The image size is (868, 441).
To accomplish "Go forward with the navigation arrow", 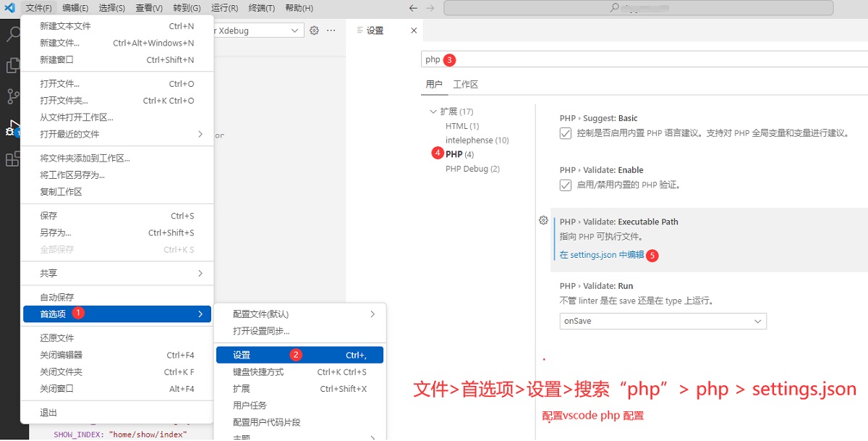I will tap(431, 8).
